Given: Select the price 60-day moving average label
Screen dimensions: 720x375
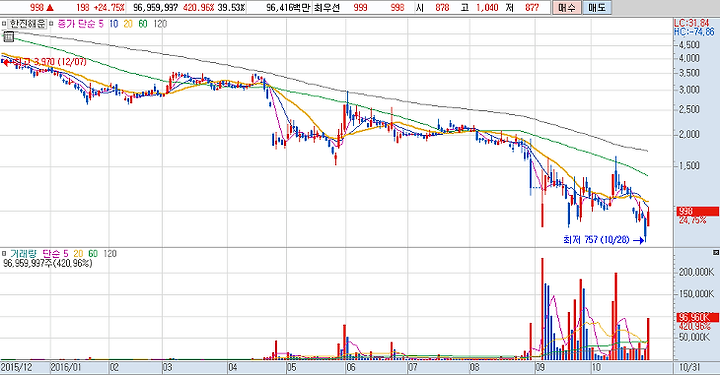Looking at the screenshot, I should click(x=143, y=24).
